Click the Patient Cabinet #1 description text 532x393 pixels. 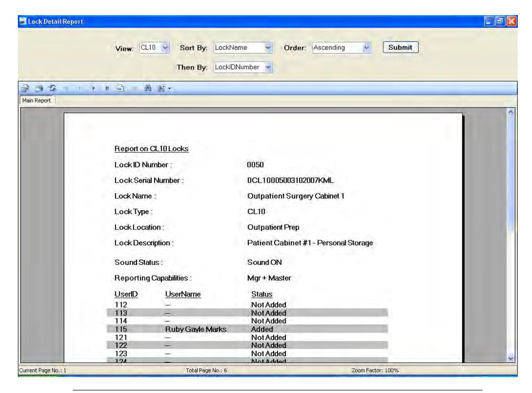pos(310,243)
